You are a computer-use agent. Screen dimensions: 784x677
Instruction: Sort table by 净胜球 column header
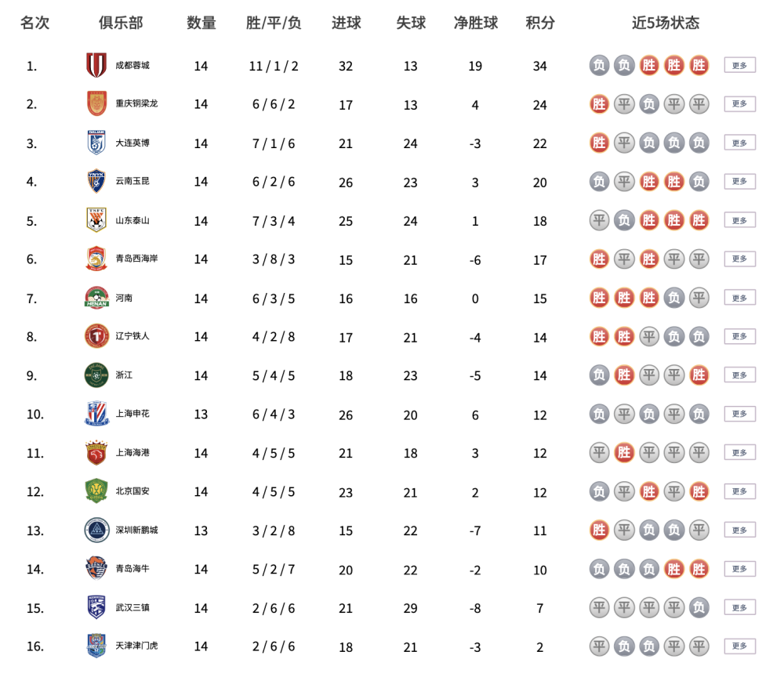point(476,23)
